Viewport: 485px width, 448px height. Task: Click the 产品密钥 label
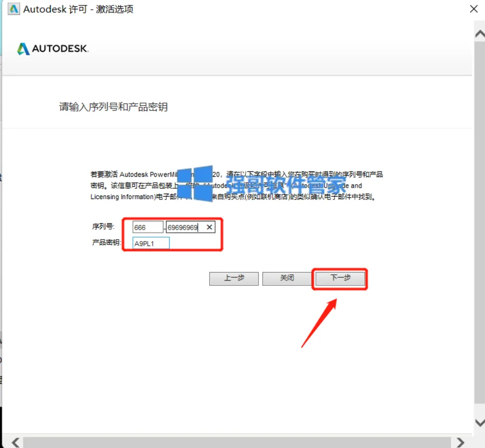106,242
